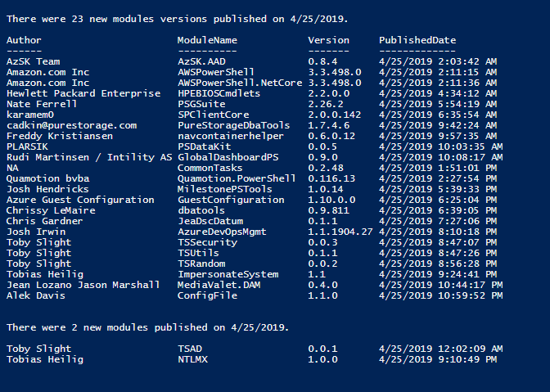The height and width of the screenshot is (392, 550).
Task: Click the ImpersonateSystem module entry
Action: (x=228, y=274)
